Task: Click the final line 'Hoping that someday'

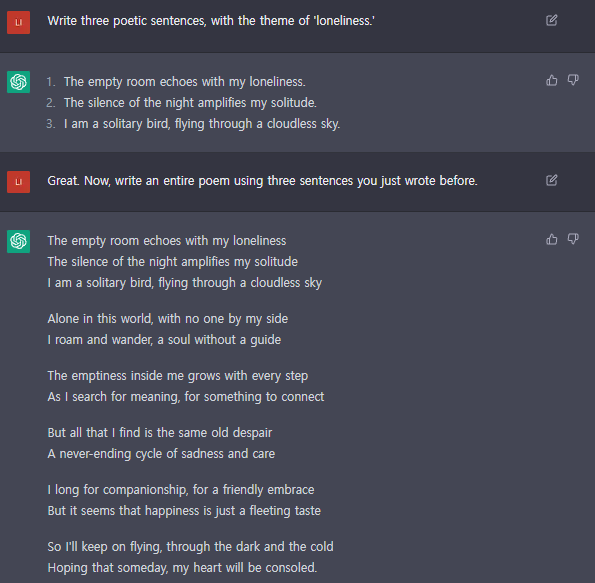Action: click(x=182, y=568)
